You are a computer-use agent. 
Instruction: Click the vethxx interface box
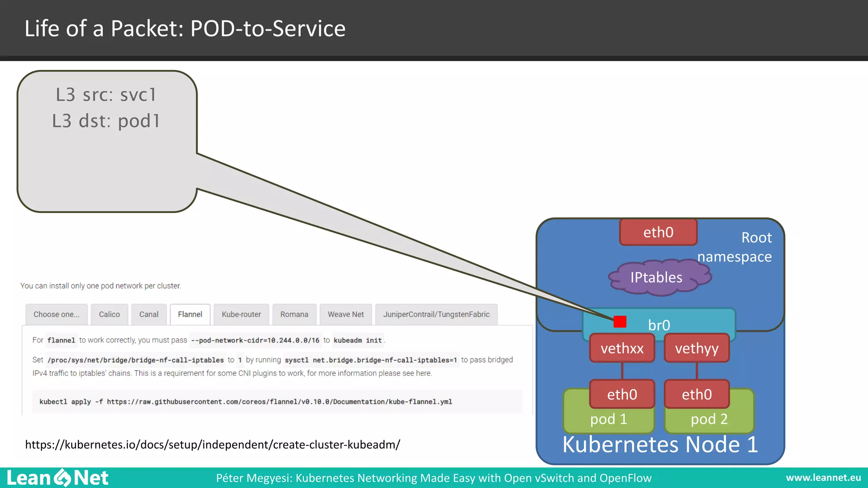coord(622,348)
